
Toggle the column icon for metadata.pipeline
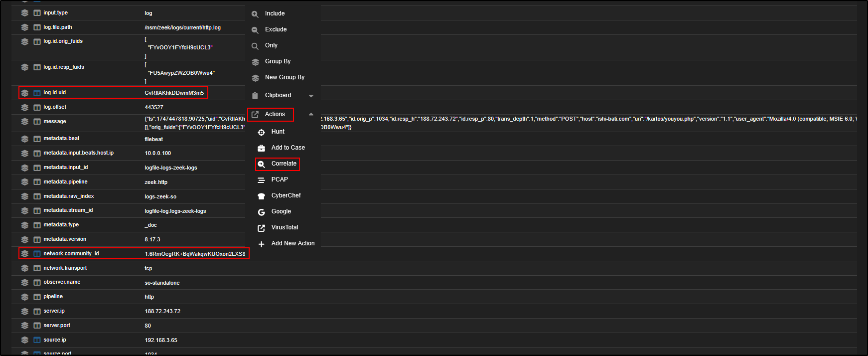click(x=37, y=182)
